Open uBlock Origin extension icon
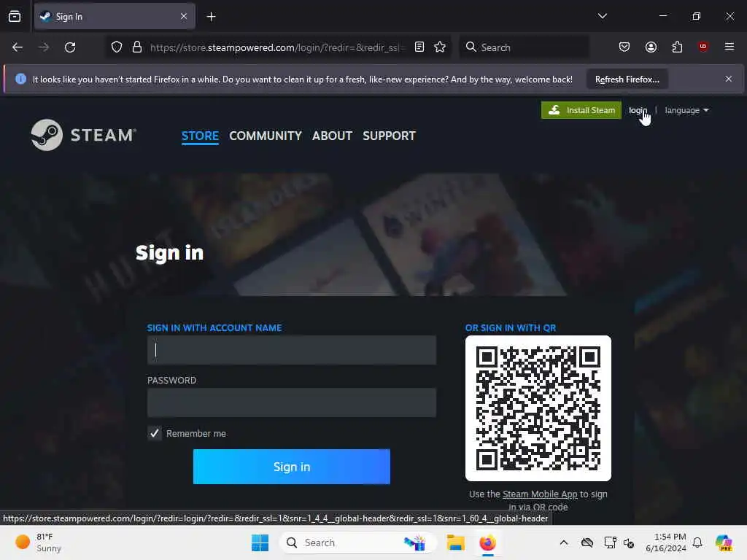The image size is (747, 560). [x=703, y=47]
